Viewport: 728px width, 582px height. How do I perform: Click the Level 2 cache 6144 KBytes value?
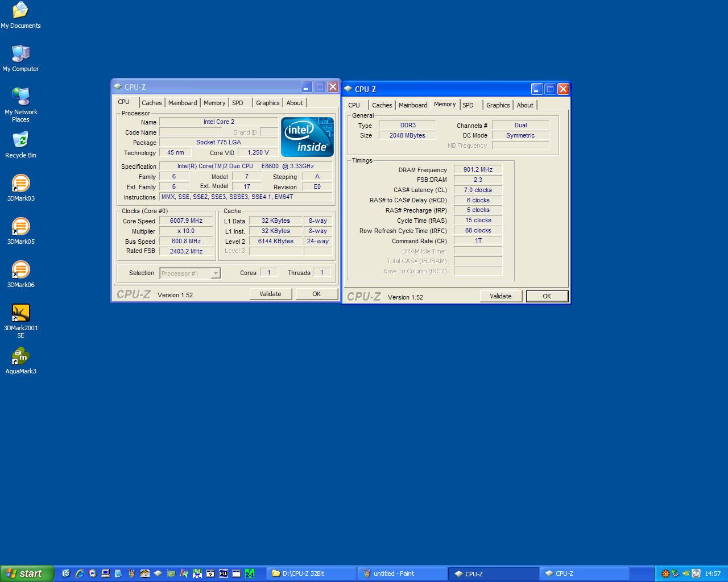click(x=276, y=241)
